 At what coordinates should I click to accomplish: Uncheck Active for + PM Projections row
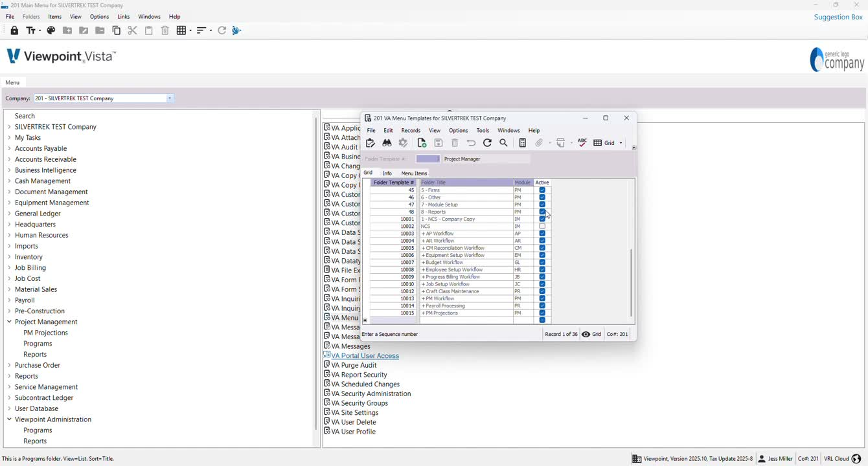tap(542, 313)
